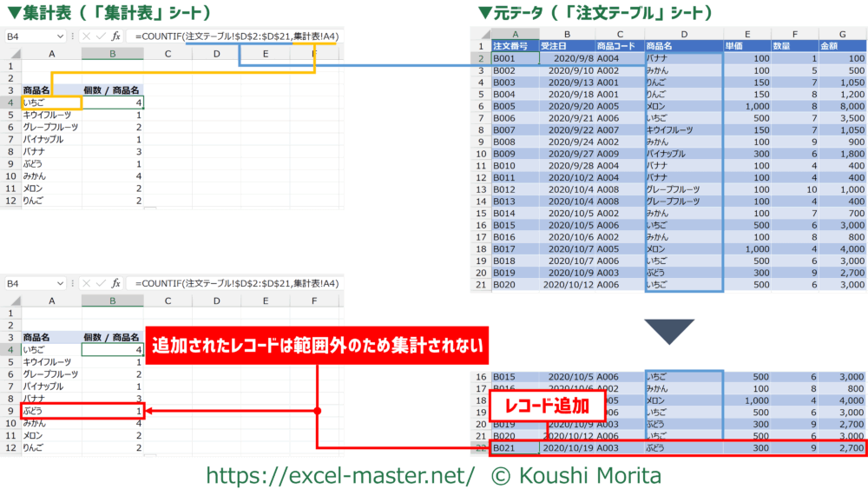Click the COUNTIF formula in the upper formula bar
This screenshot has width=868, height=489.
tap(234, 36)
